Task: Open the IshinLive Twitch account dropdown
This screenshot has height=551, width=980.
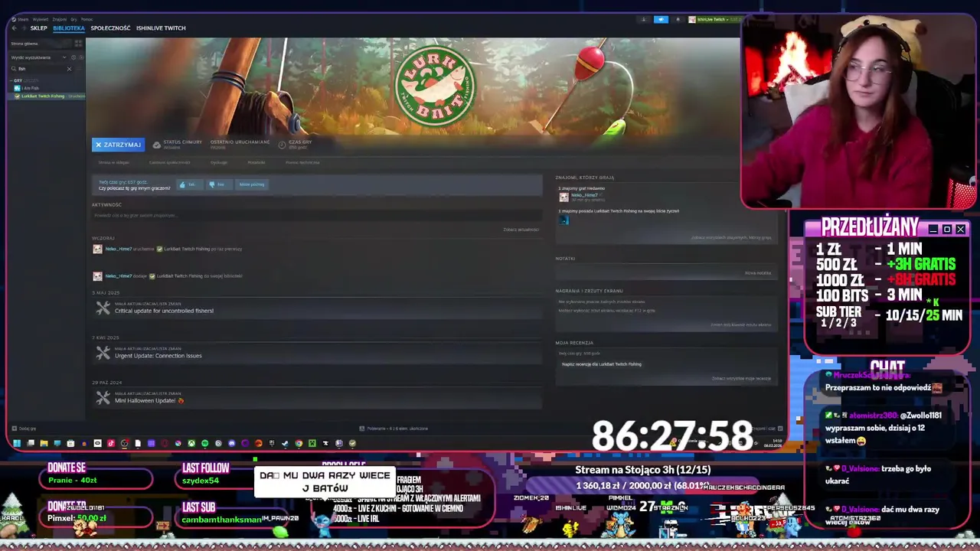Action: tap(715, 20)
